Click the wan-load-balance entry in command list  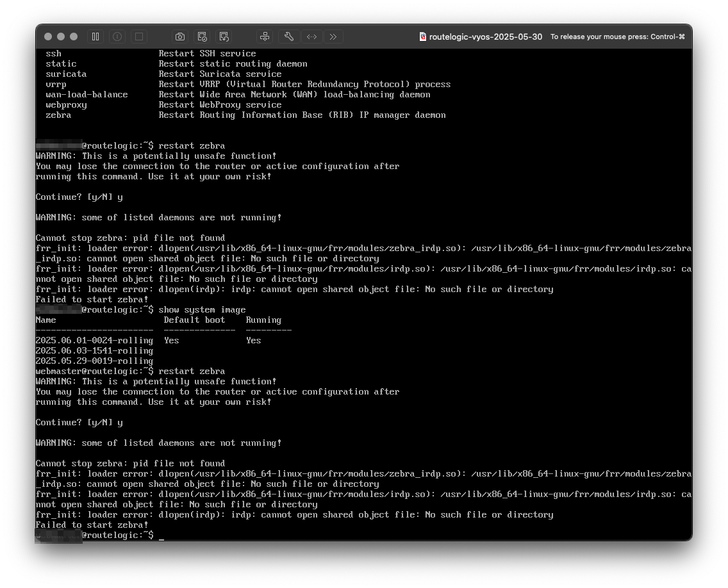(x=87, y=94)
